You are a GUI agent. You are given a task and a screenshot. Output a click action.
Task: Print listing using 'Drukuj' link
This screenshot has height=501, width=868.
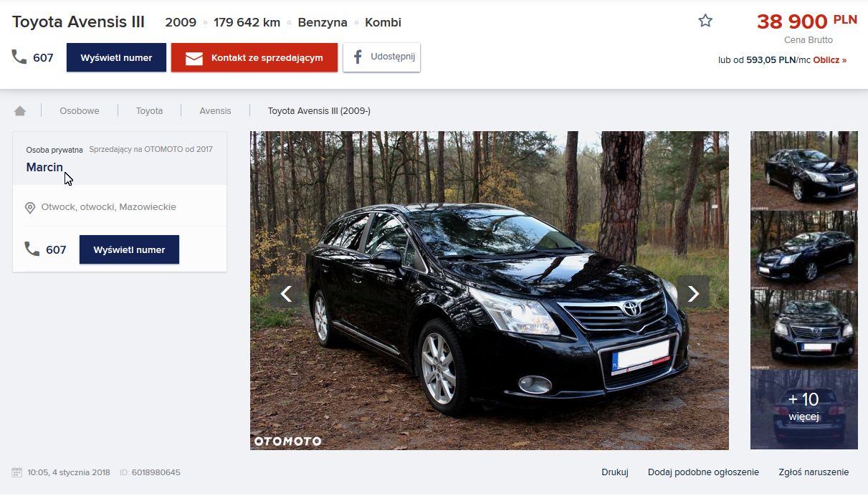pyautogui.click(x=615, y=472)
